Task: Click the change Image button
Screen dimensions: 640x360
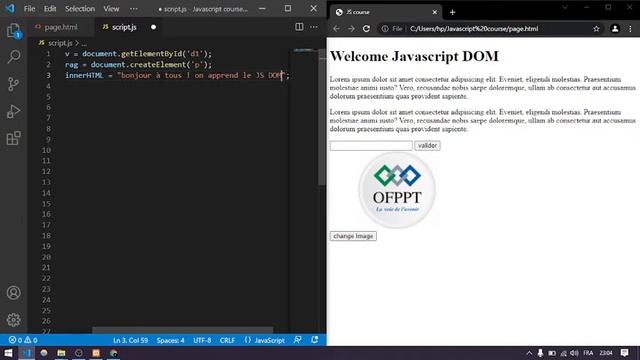Action: coord(353,236)
